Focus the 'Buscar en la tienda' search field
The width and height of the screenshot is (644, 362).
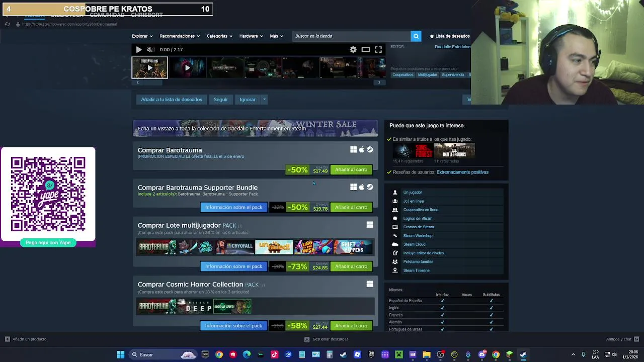351,36
